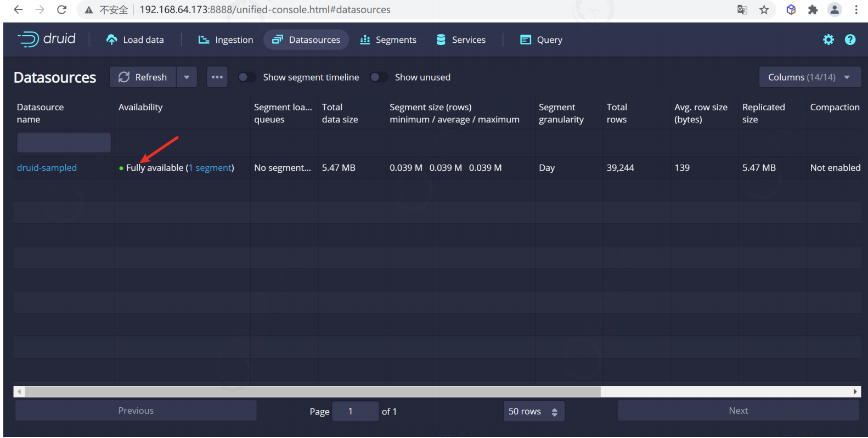Viewport: 868px width, 438px height.
Task: Refresh the datasources list
Action: [x=143, y=77]
